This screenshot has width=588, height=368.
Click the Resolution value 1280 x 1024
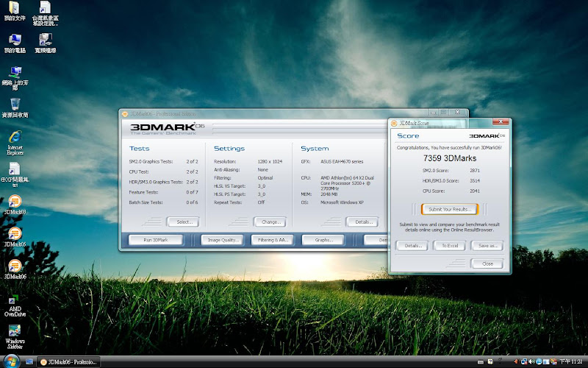coord(270,161)
